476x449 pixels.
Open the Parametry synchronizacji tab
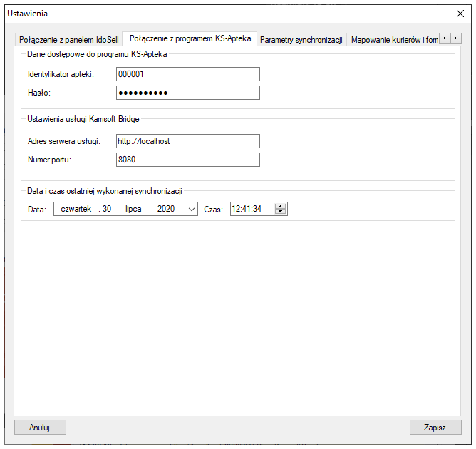[x=301, y=40]
